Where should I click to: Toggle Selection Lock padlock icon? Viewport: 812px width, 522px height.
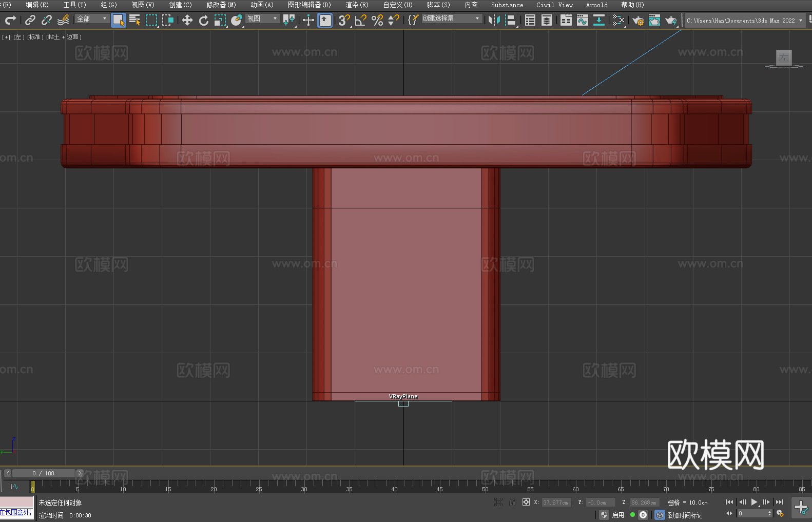(x=512, y=502)
